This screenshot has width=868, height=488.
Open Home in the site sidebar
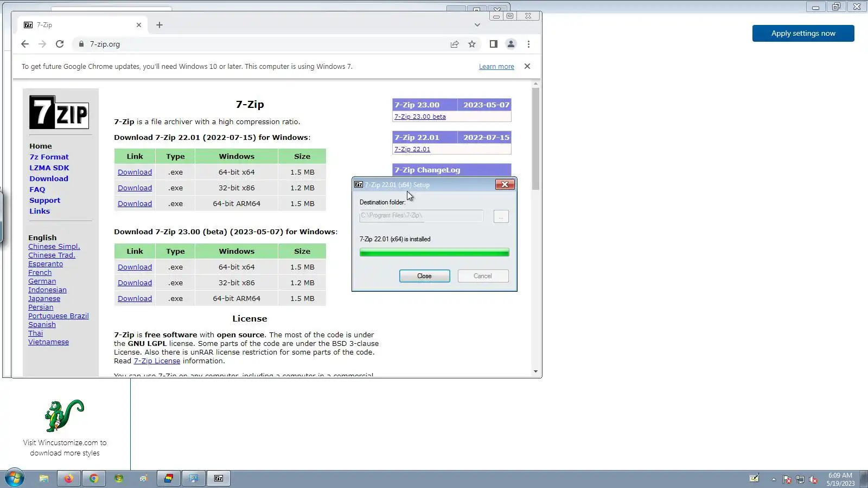pyautogui.click(x=41, y=146)
